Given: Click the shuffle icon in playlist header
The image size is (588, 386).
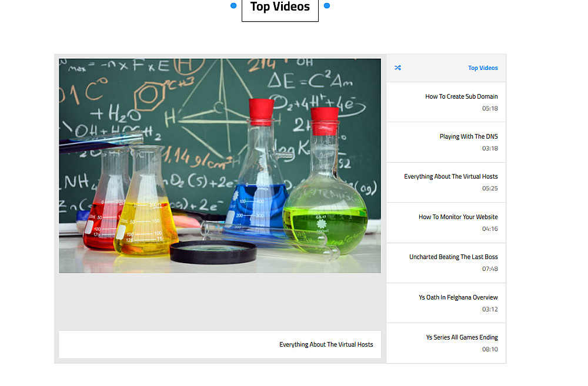Looking at the screenshot, I should (x=397, y=68).
